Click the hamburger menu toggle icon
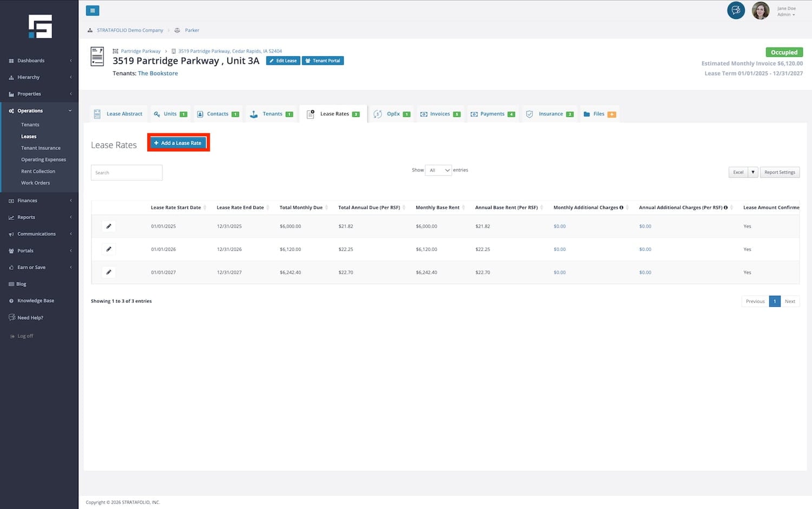Screen dimensions: 812x509 point(93,11)
